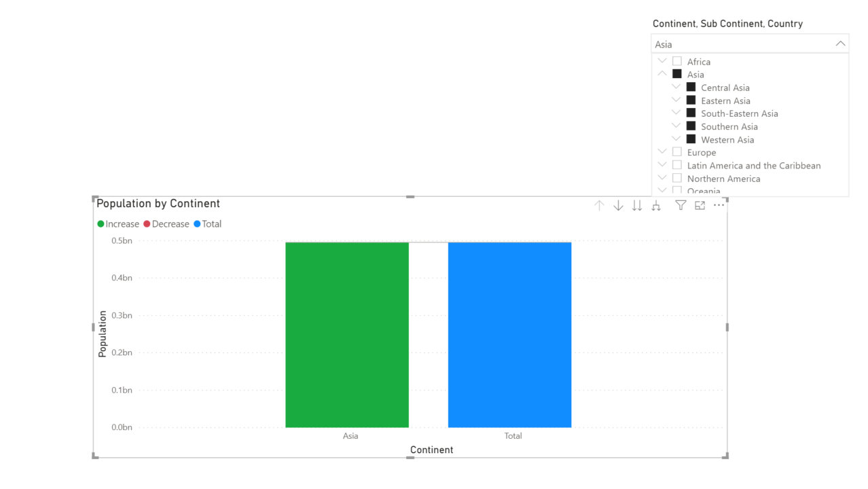The width and height of the screenshot is (868, 489).
Task: Click the Continent axis title
Action: click(432, 450)
